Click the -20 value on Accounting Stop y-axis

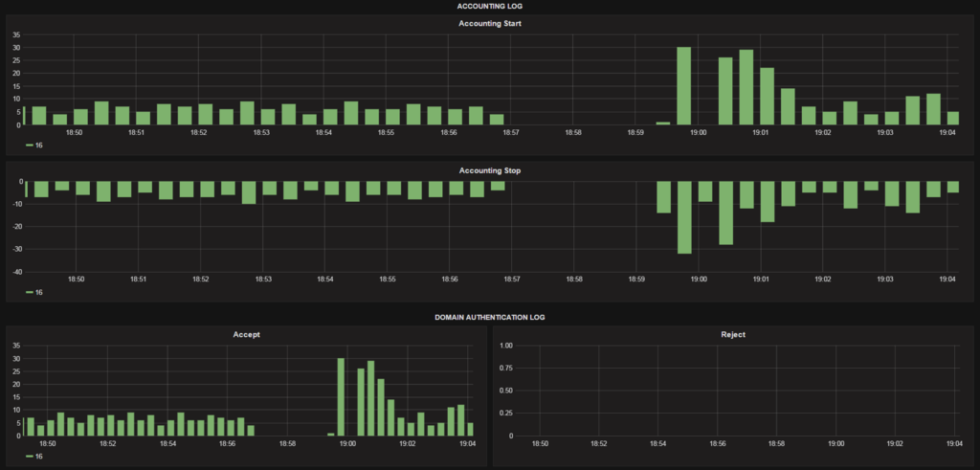[17, 227]
